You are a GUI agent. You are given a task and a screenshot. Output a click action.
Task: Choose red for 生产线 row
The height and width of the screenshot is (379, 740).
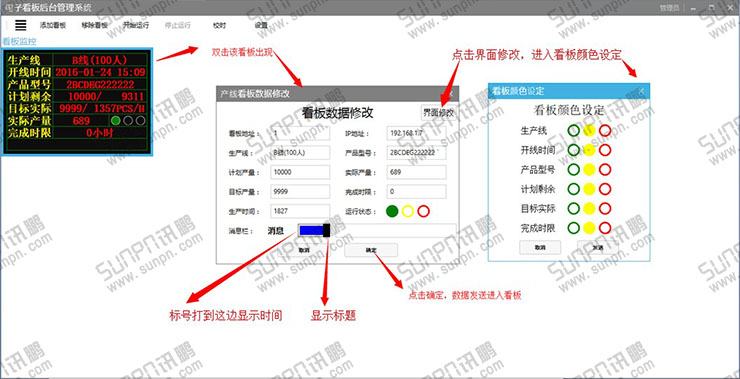pyautogui.click(x=605, y=130)
